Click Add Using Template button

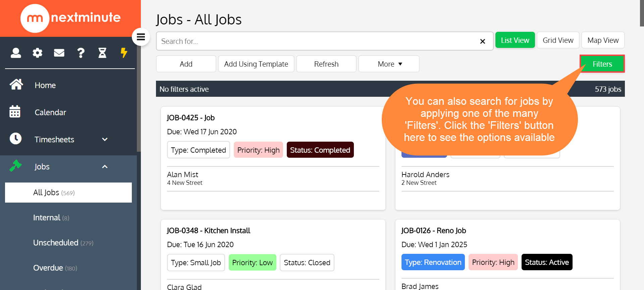(x=256, y=64)
